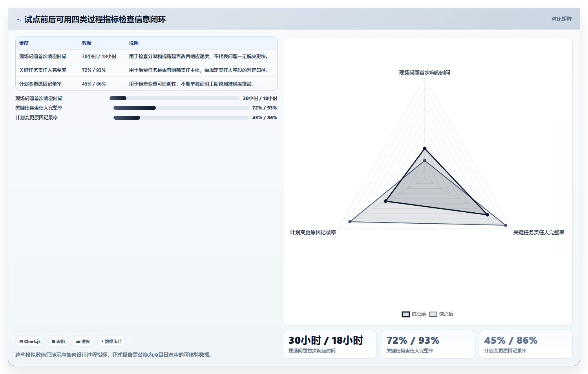Image resolution: width=588 pixels, height=374 pixels.
Task: Click the 试点前 point on the 关键任务责任人完整率 axis
Action: tap(487, 215)
